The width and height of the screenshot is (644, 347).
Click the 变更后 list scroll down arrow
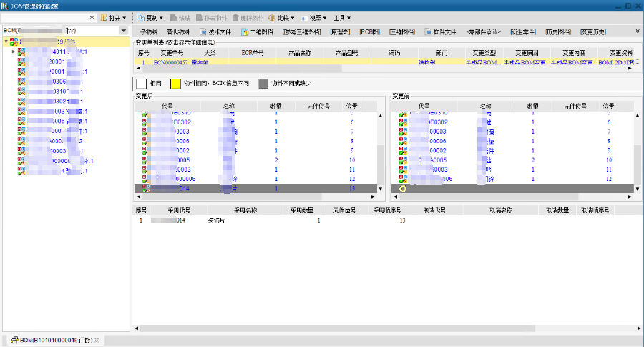(381, 189)
